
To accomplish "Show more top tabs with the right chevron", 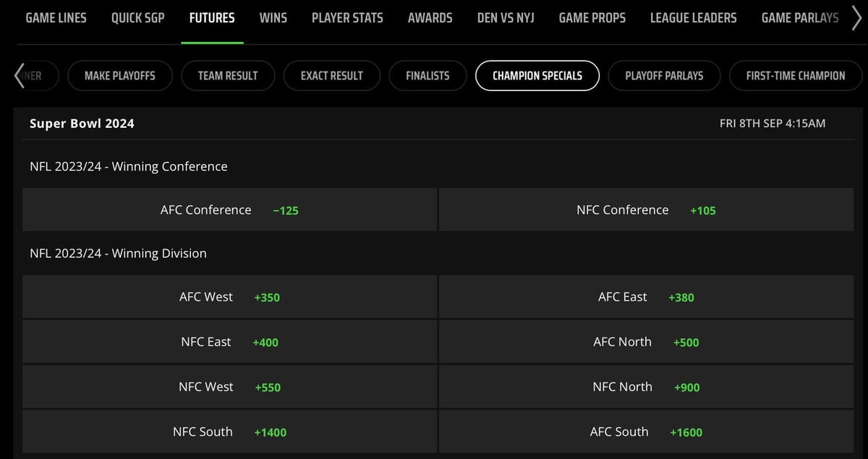I will [857, 17].
